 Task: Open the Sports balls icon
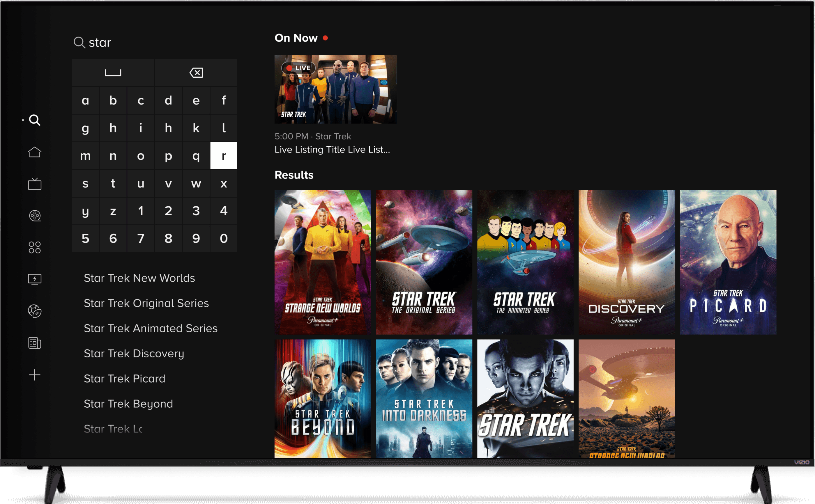(35, 311)
